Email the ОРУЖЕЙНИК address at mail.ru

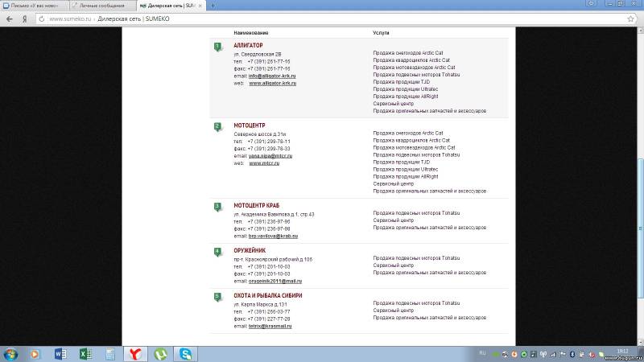point(275,281)
